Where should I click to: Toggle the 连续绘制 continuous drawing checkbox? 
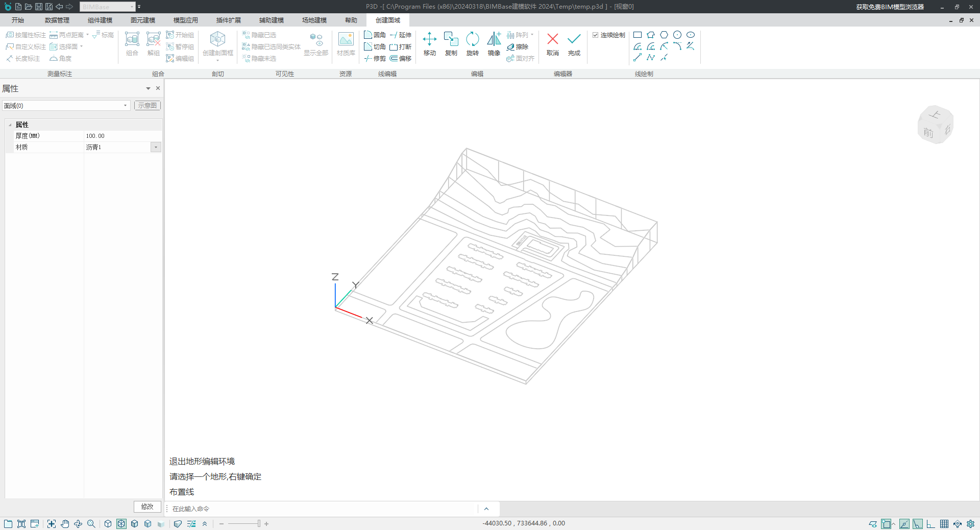(595, 35)
